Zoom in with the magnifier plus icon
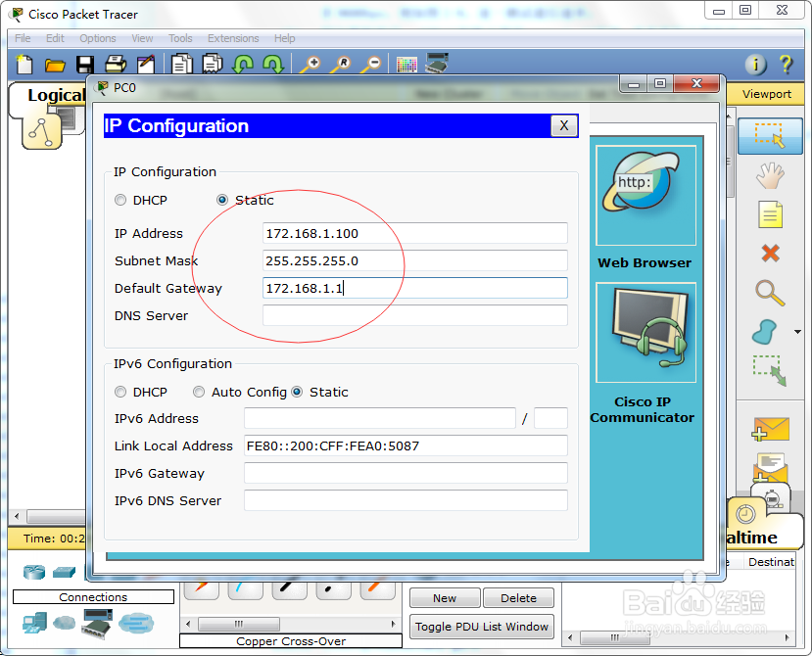Screen dimensions: 812x656 (x=310, y=65)
